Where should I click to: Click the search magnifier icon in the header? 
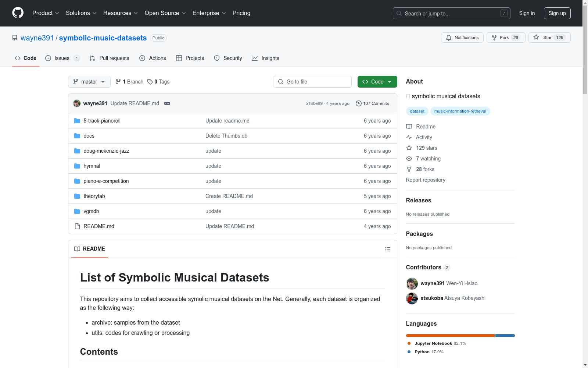399,13
